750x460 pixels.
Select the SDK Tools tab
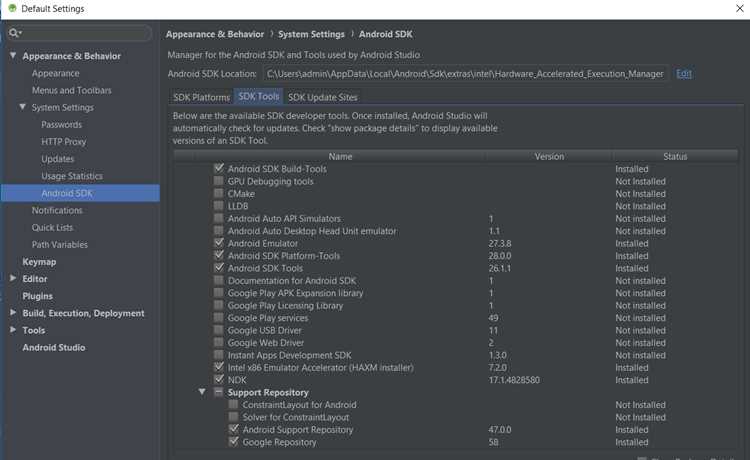tap(258, 97)
